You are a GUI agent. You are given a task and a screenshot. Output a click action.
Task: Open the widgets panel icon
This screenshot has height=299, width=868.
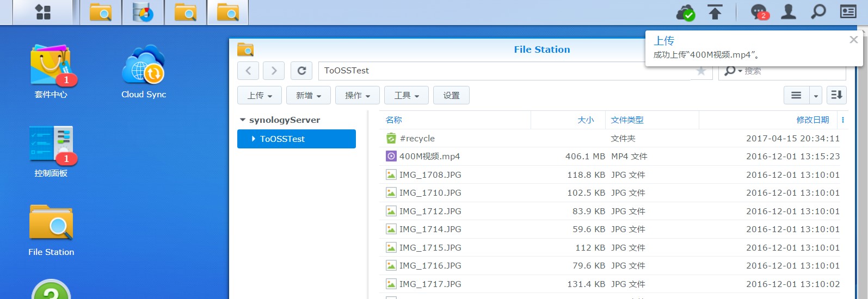[848, 11]
